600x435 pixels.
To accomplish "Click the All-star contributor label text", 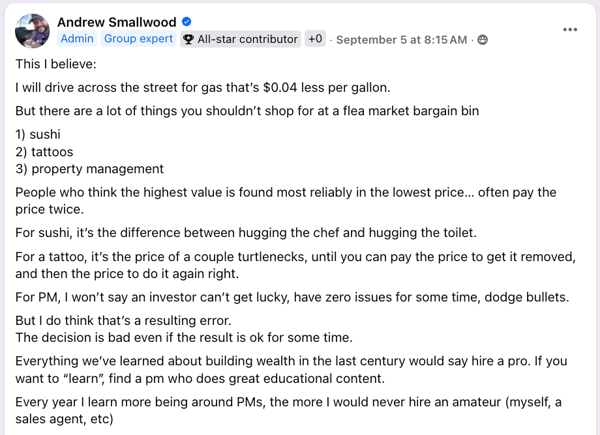I will point(248,39).
